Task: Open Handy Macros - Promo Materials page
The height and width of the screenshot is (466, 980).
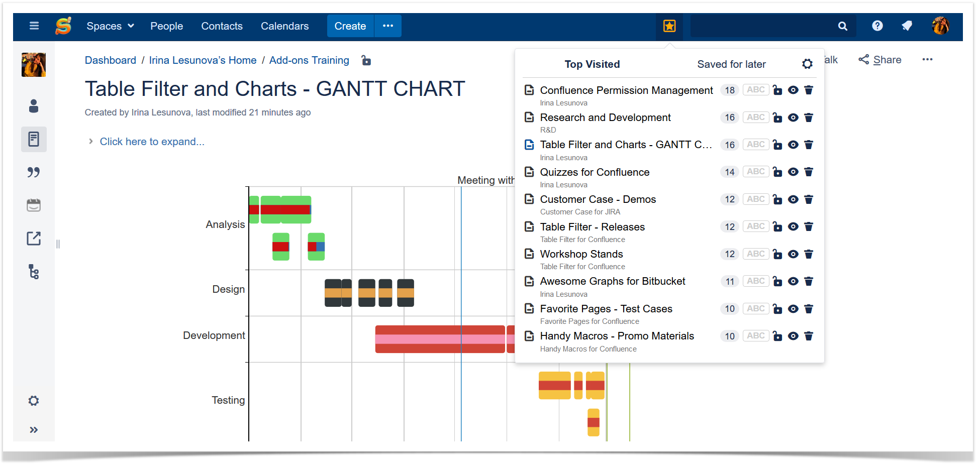Action: click(x=617, y=336)
